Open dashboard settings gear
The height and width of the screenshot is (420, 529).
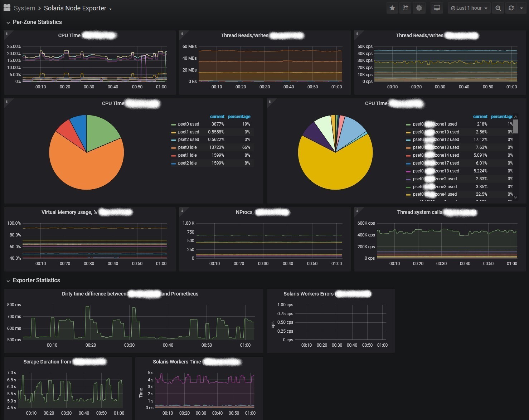point(419,8)
